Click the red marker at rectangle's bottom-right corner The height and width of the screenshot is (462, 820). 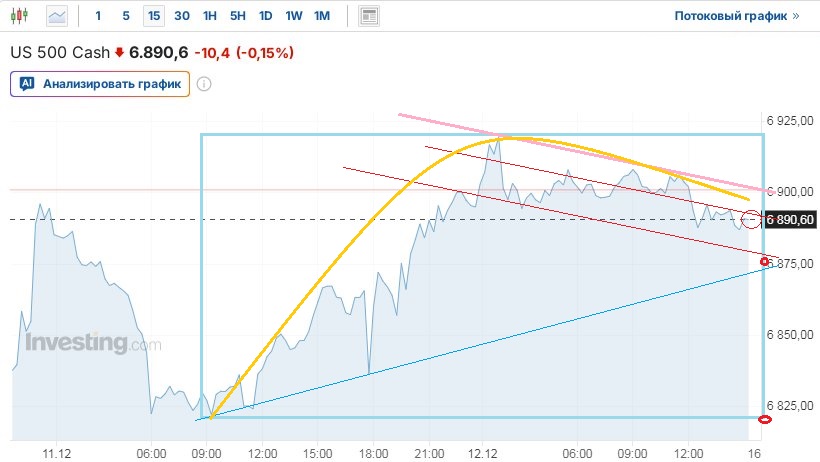coord(765,418)
